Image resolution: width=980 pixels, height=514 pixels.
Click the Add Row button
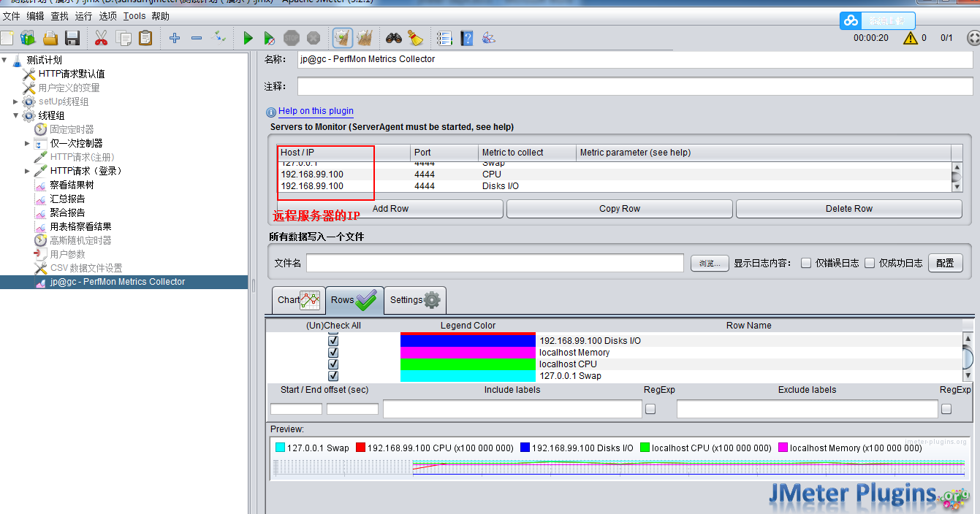(390, 209)
